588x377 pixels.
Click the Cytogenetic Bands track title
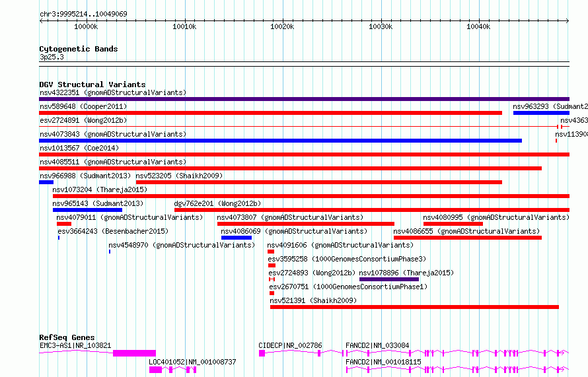click(x=79, y=49)
